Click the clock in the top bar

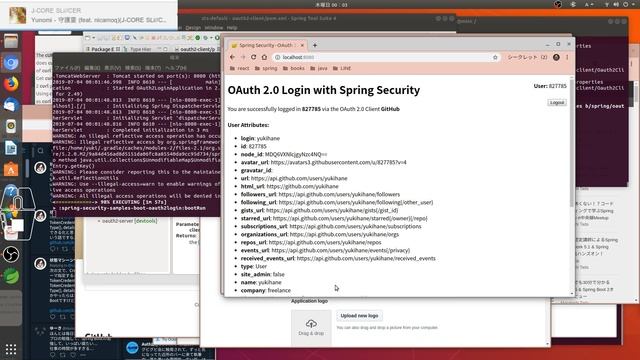331,5
